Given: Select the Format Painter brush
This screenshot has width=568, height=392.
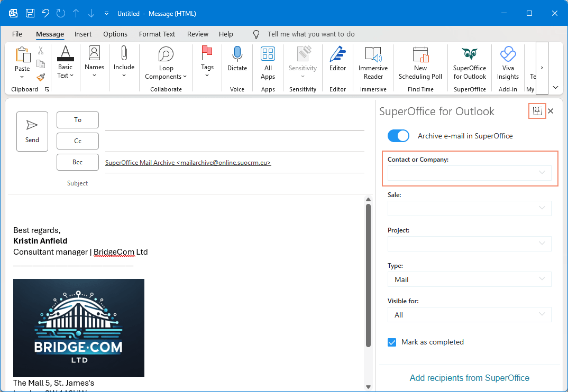Looking at the screenshot, I should pos(41,77).
